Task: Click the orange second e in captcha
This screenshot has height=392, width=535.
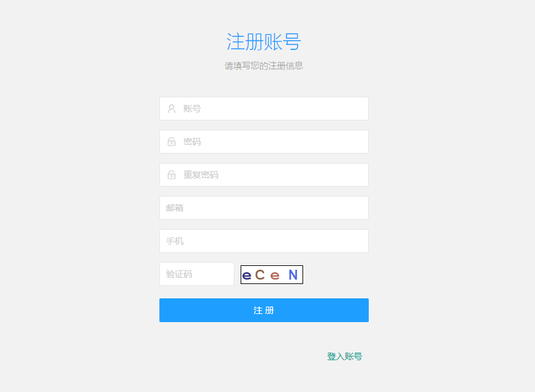Action: [274, 276]
